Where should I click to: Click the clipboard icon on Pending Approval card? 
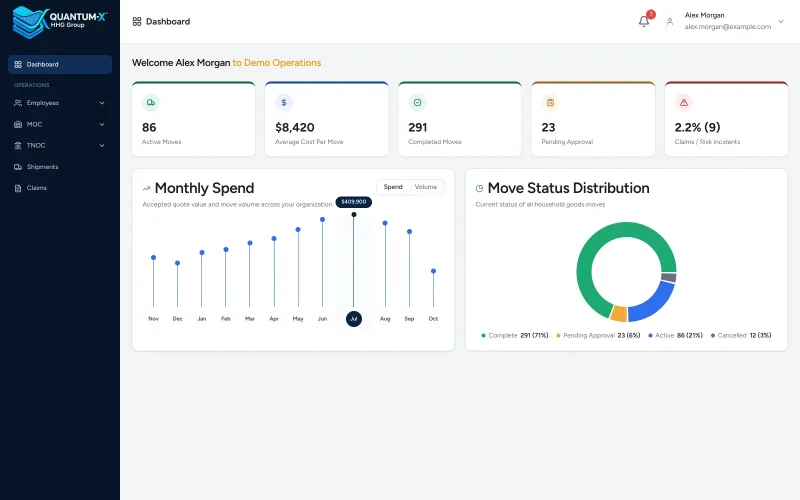[551, 103]
